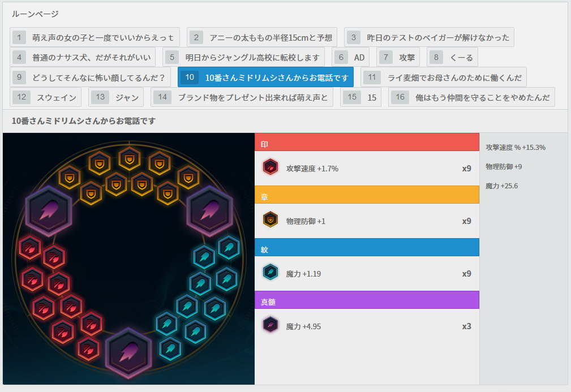Click the 物理防御 +1 rune label
The height and width of the screenshot is (392, 571).
point(306,221)
